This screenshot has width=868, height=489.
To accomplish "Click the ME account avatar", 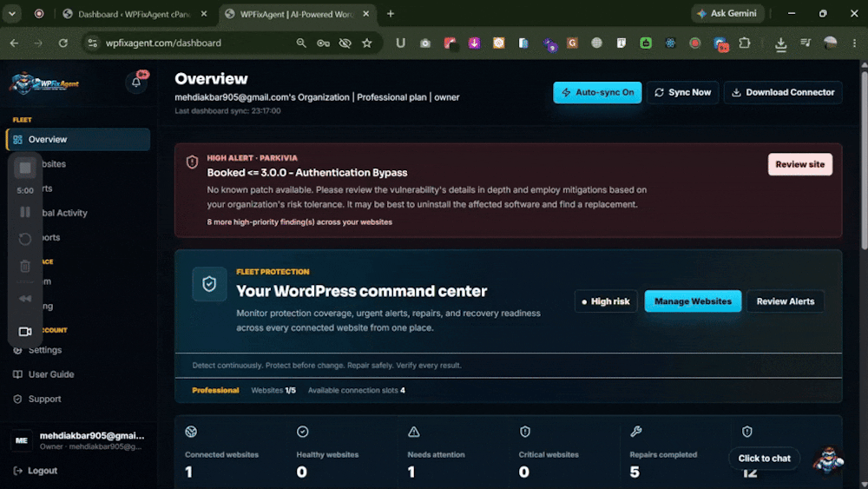I will (22, 441).
